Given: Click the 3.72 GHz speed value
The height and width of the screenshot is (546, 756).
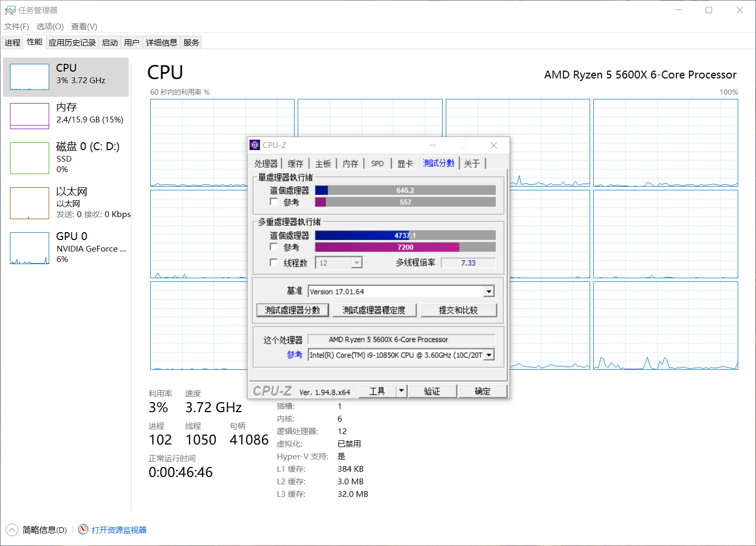Looking at the screenshot, I should pos(213,407).
